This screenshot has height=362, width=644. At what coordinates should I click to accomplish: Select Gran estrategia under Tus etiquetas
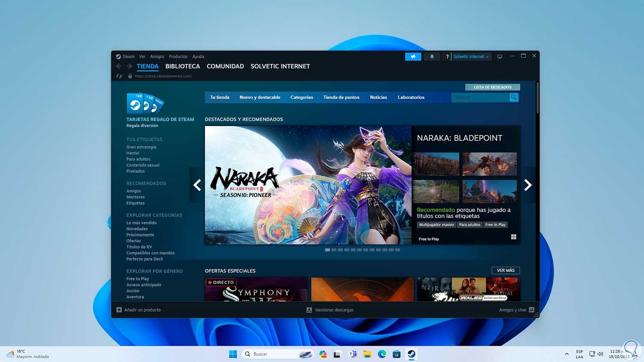click(x=141, y=147)
